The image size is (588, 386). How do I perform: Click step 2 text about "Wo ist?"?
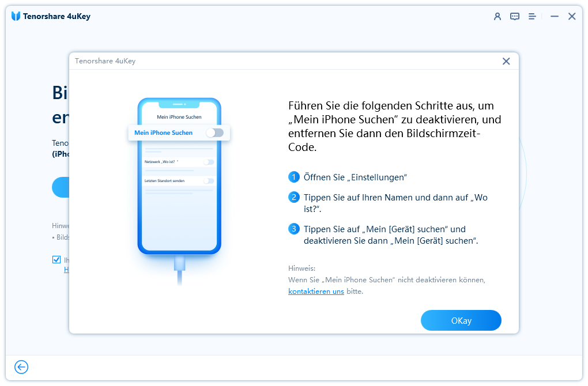coord(395,203)
